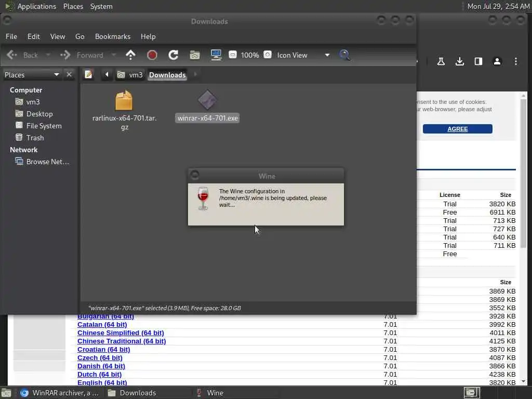
Task: Click vm3 path bar button
Action: coord(130,75)
